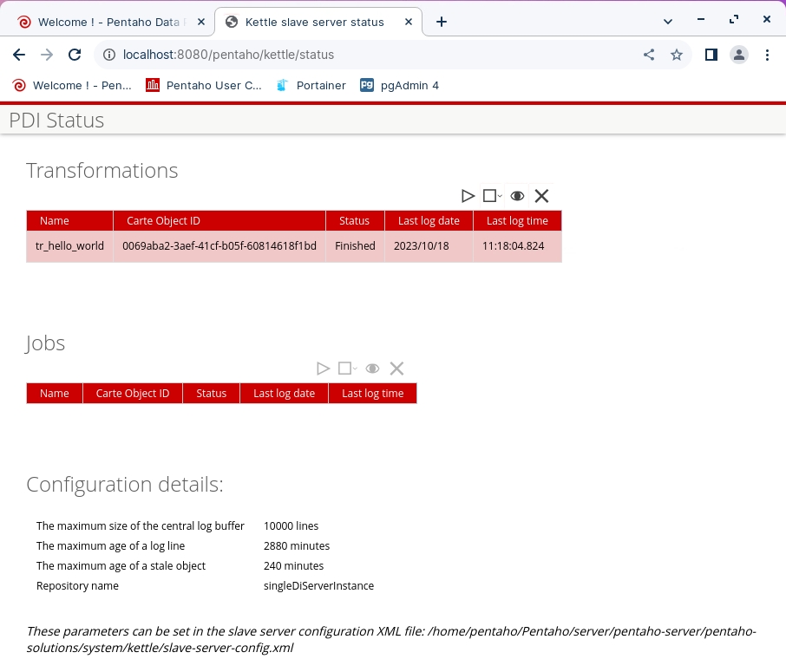The width and height of the screenshot is (786, 672).
Task: Open the Chrome three-dot menu
Action: [x=767, y=55]
